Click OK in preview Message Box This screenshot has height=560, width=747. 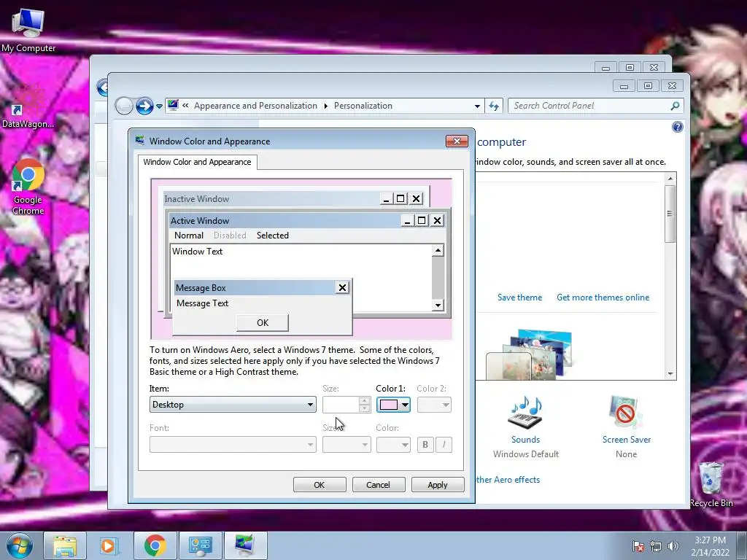(x=263, y=322)
